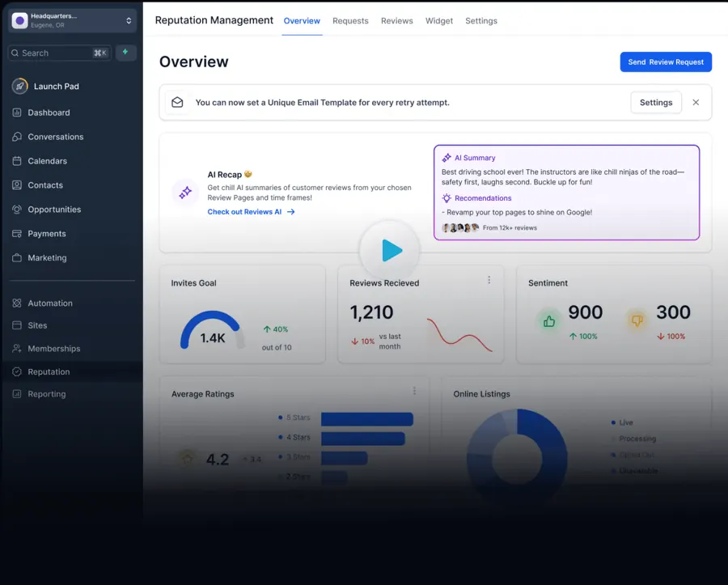
Task: Click Settings button in the email template banner
Action: pyautogui.click(x=655, y=102)
